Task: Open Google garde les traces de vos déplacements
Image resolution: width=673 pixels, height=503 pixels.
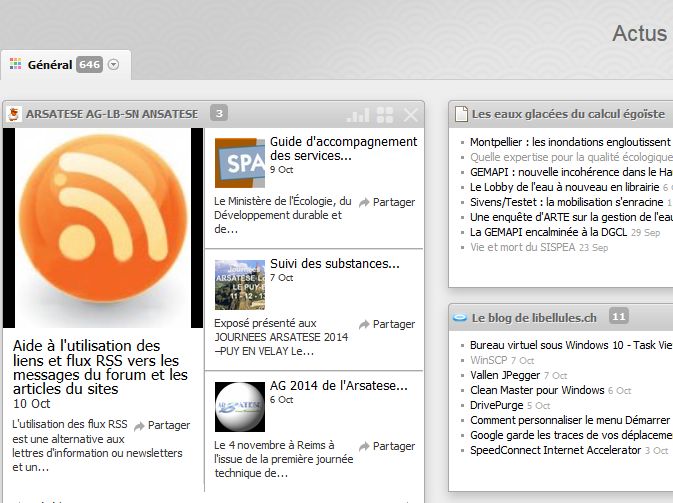Action: [x=571, y=435]
